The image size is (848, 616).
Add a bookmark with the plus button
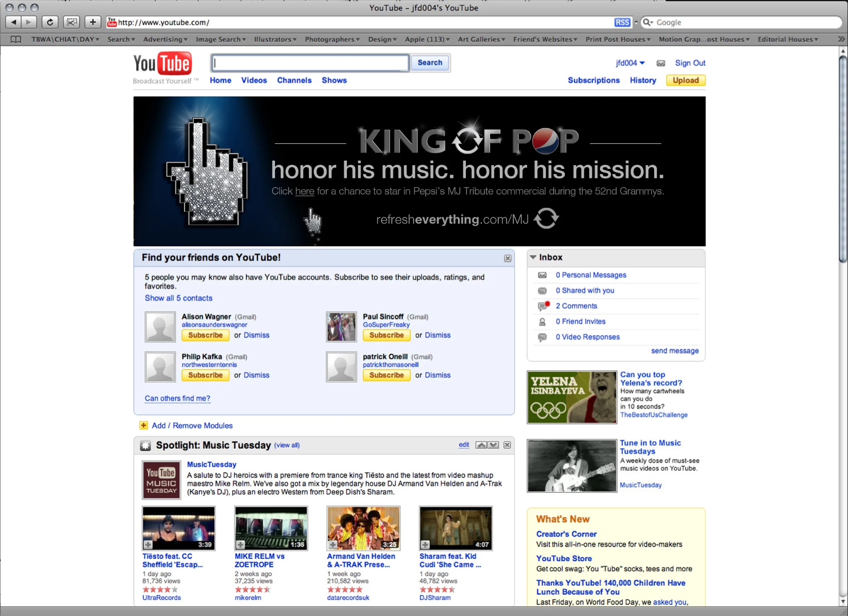[x=93, y=22]
